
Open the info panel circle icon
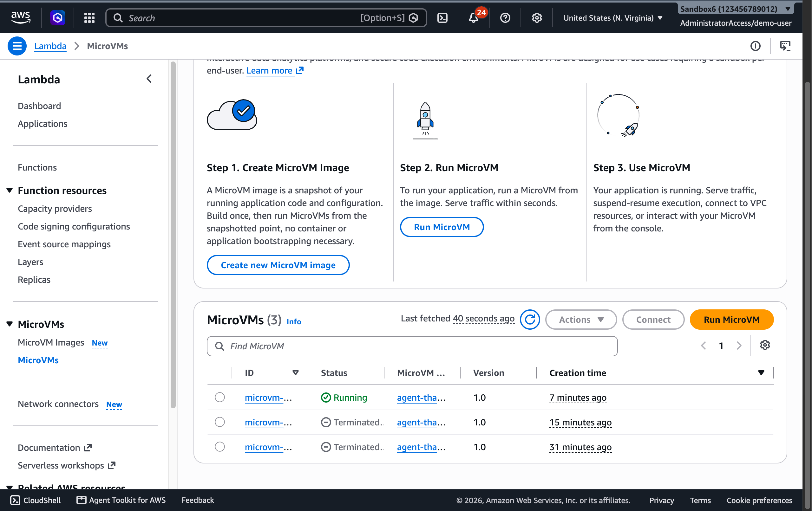[755, 46]
